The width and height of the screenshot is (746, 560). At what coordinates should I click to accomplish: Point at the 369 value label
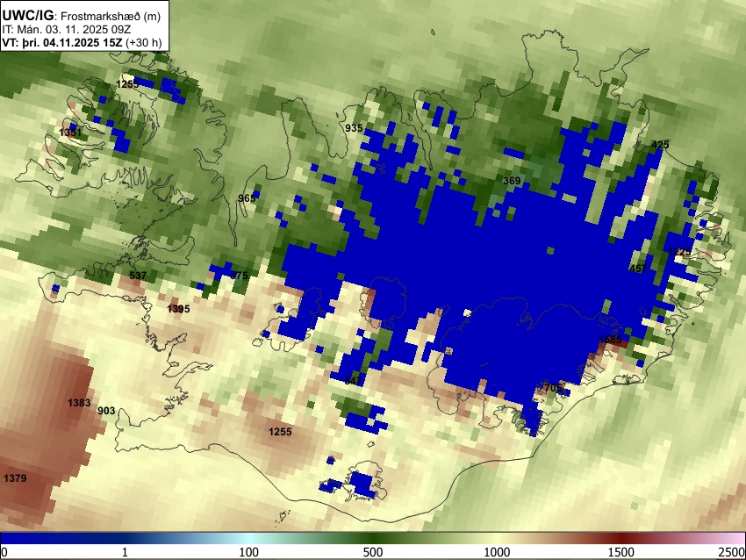pyautogui.click(x=512, y=181)
